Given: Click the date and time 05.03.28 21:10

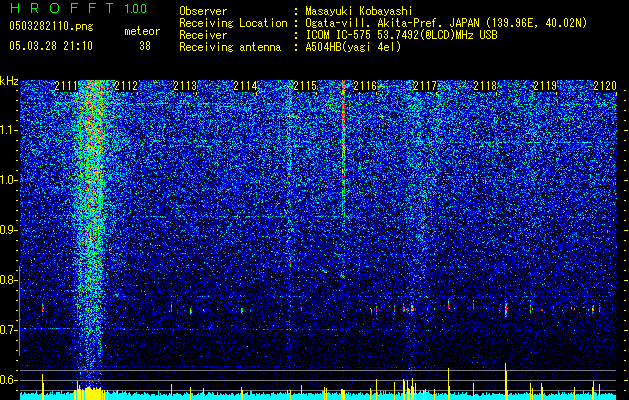Looking at the screenshot, I should [x=51, y=46].
